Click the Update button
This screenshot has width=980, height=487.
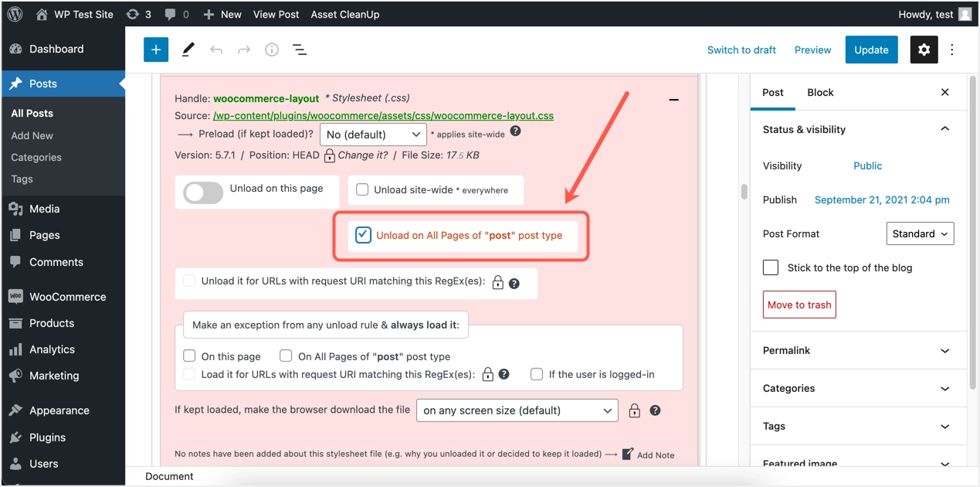(x=871, y=49)
